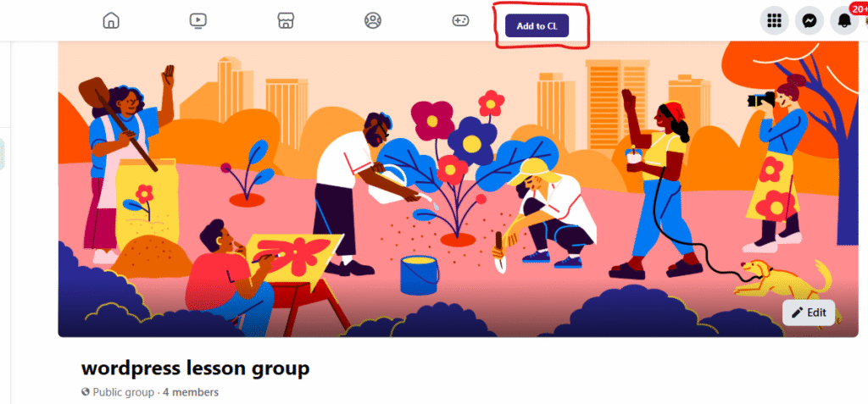Click Edit on the cover photo
Screen dimensions: 868x404
point(808,313)
